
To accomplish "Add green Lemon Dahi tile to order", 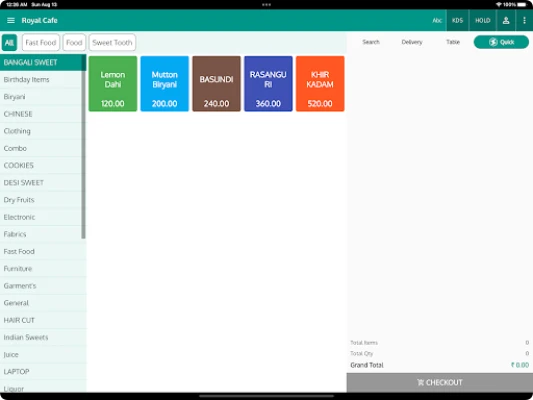I will point(113,84).
